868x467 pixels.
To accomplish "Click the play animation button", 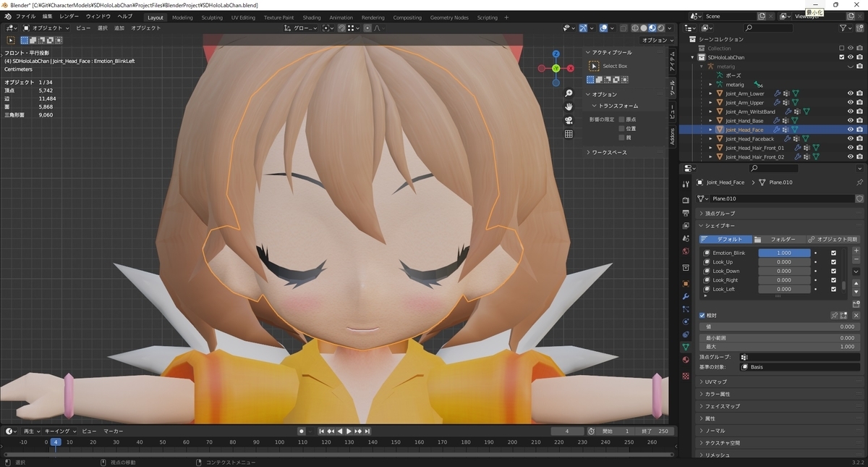I will (x=349, y=431).
